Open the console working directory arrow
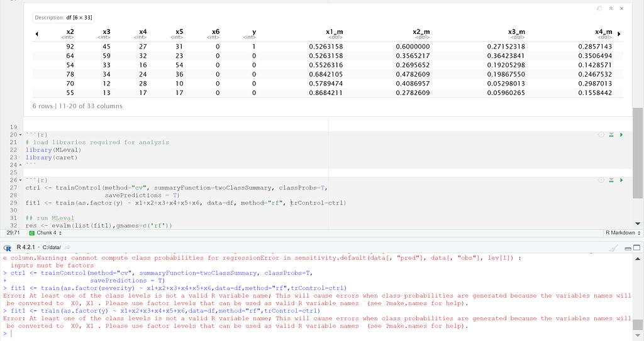 pos(67,247)
